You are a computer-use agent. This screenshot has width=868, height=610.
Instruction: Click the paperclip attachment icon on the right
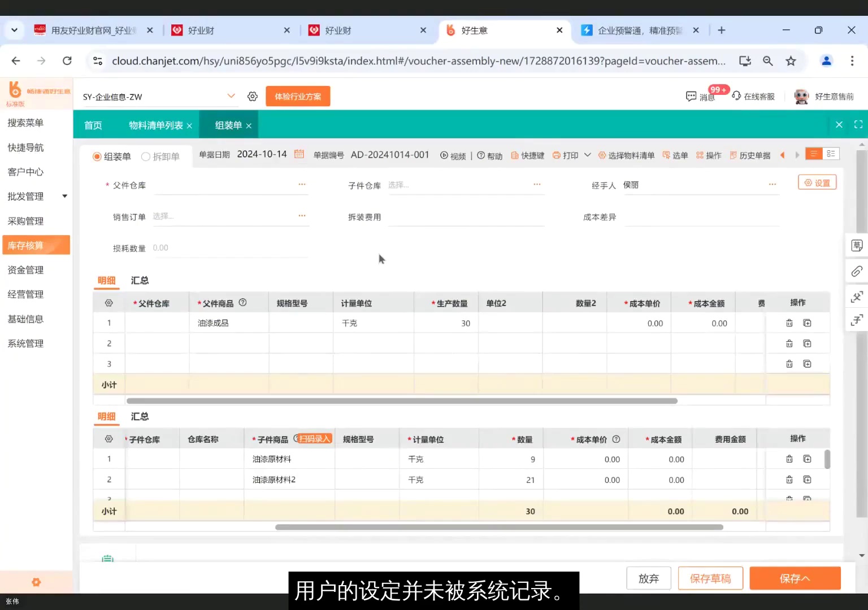point(856,271)
